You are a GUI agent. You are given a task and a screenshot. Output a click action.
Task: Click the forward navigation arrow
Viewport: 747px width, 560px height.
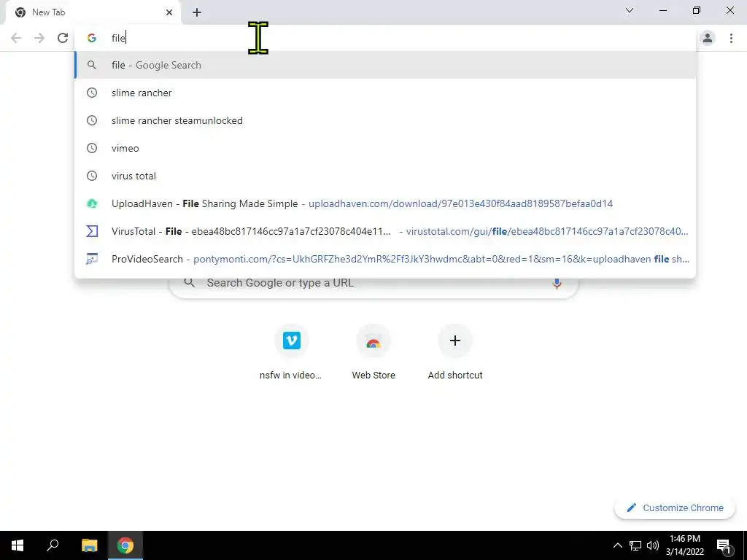pos(39,38)
